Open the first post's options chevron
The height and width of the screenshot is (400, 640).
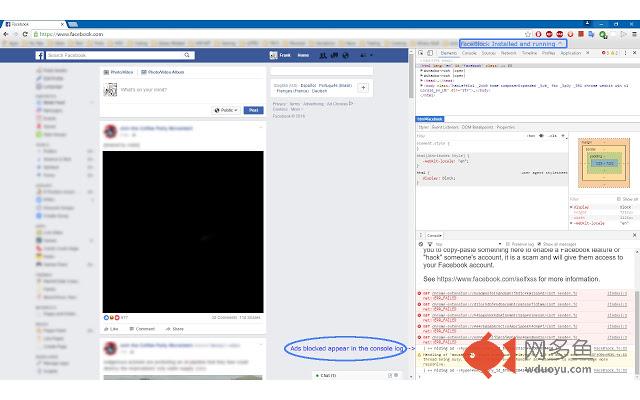click(x=260, y=127)
